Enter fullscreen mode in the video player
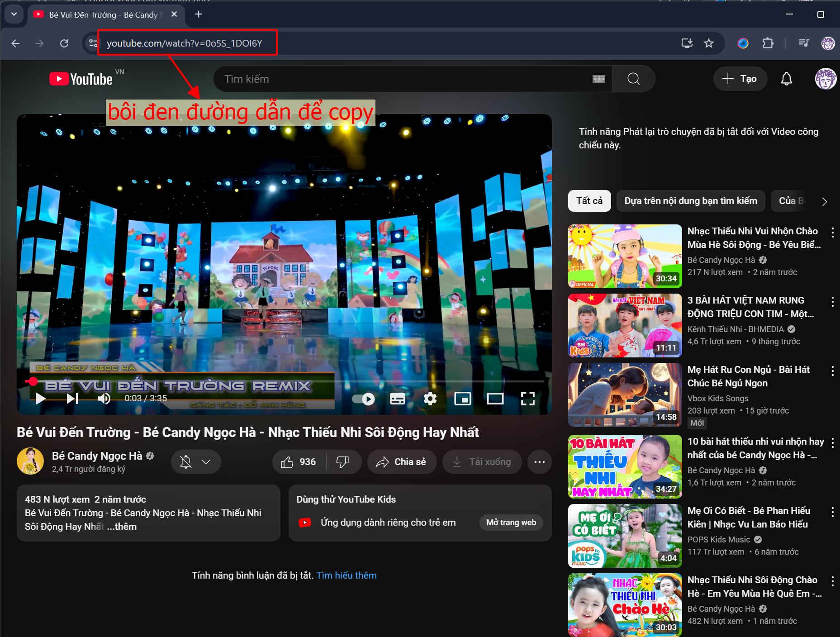 (x=527, y=399)
